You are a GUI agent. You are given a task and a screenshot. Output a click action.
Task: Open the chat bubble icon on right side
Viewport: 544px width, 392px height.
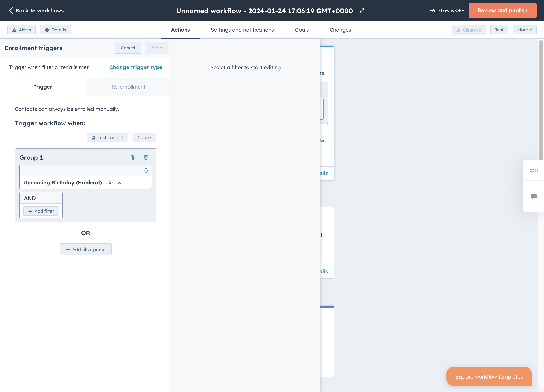[533, 197]
